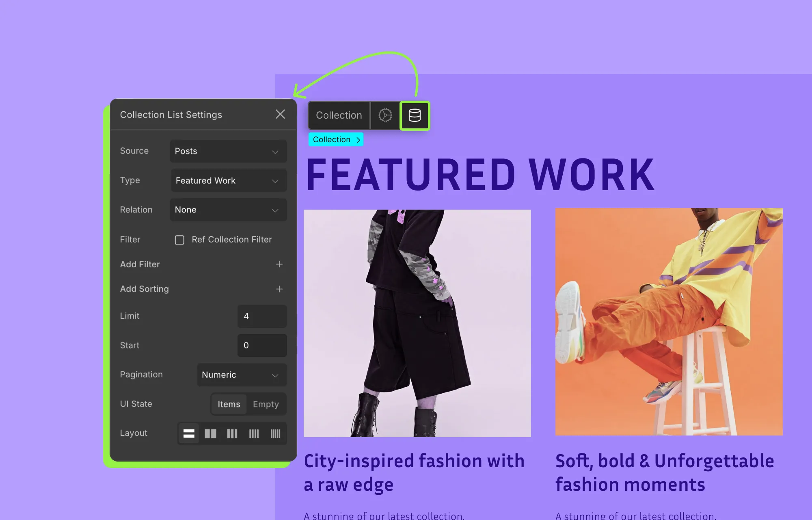The height and width of the screenshot is (520, 812).
Task: Click the database collection settings icon
Action: tap(415, 115)
